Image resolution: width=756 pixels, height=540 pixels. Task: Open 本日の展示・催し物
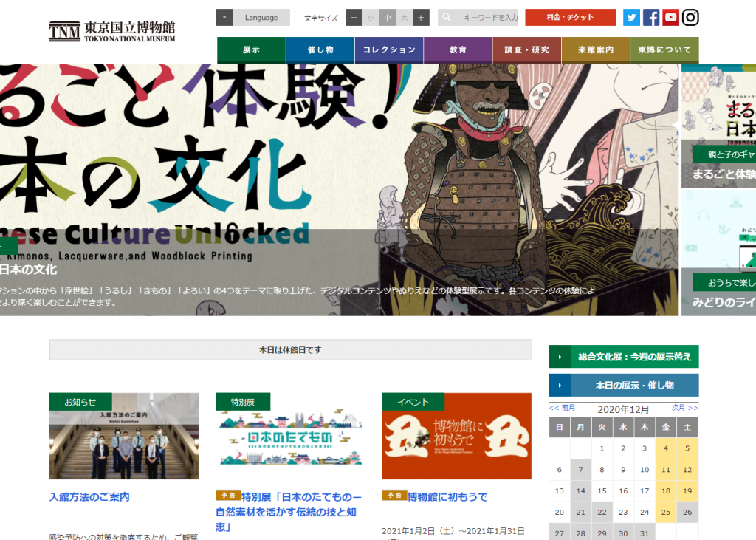click(624, 385)
